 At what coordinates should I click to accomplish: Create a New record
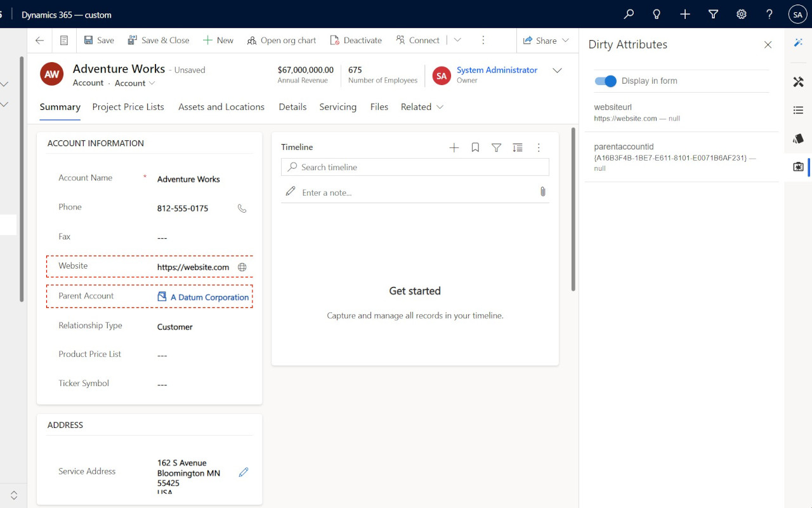218,40
